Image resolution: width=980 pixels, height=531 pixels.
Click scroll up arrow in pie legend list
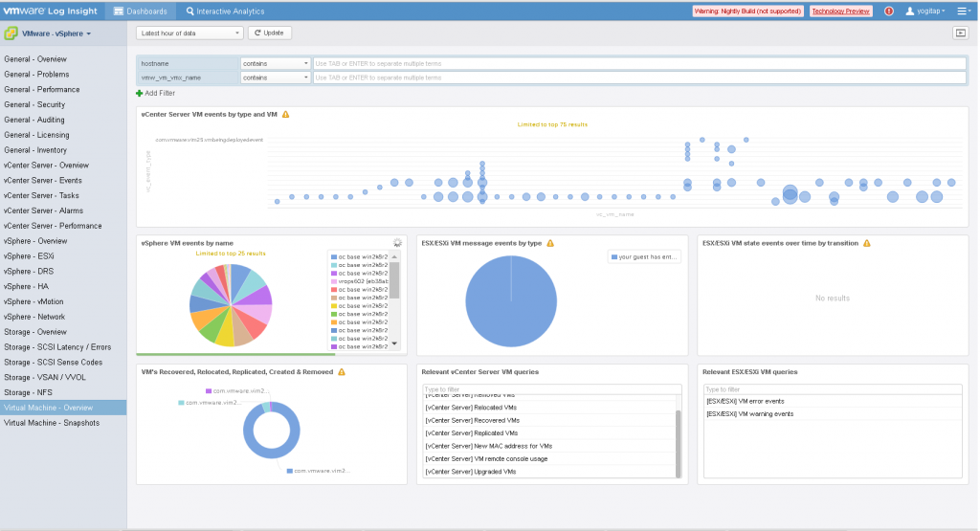394,256
